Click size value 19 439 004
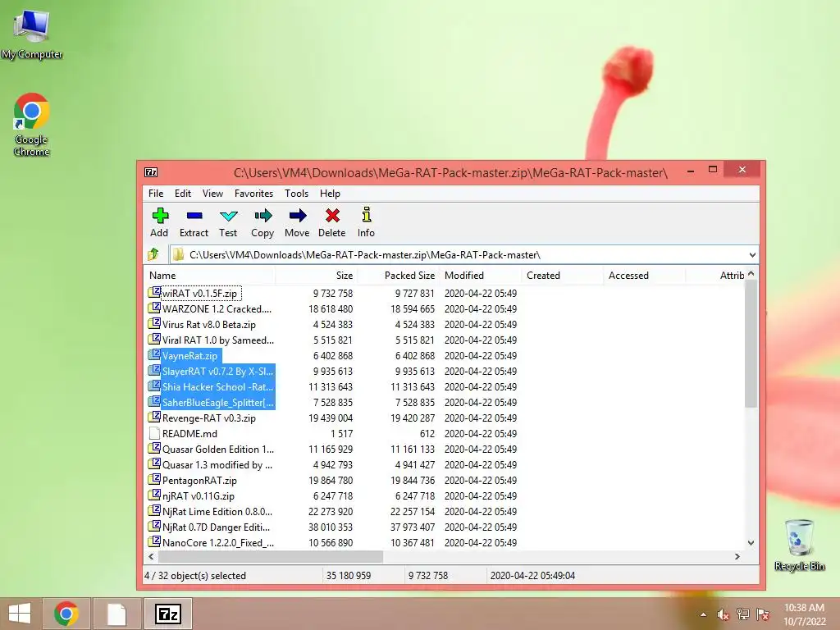Image resolution: width=840 pixels, height=630 pixels. point(331,418)
